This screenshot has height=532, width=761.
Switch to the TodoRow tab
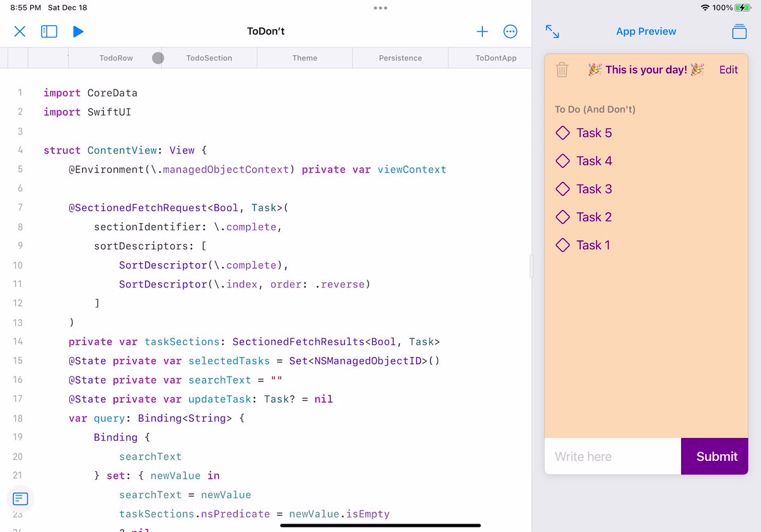[x=116, y=58]
